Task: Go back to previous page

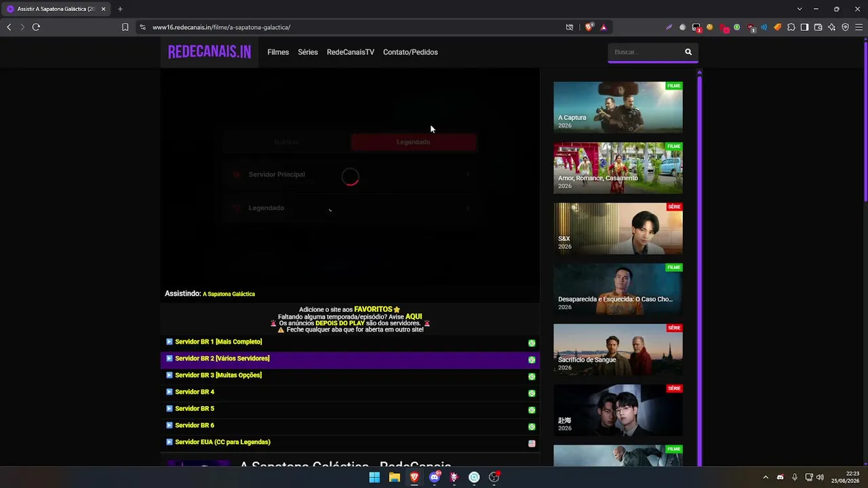Action: pos(9,27)
